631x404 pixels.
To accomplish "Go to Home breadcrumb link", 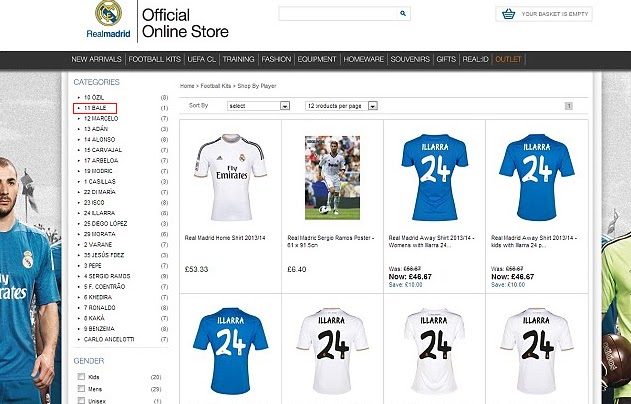I will tap(187, 86).
